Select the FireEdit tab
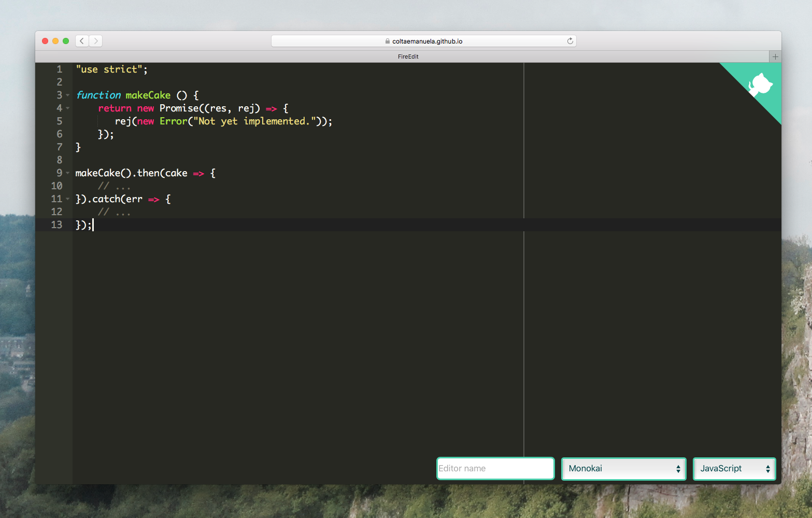Viewport: 812px width, 518px height. (408, 57)
